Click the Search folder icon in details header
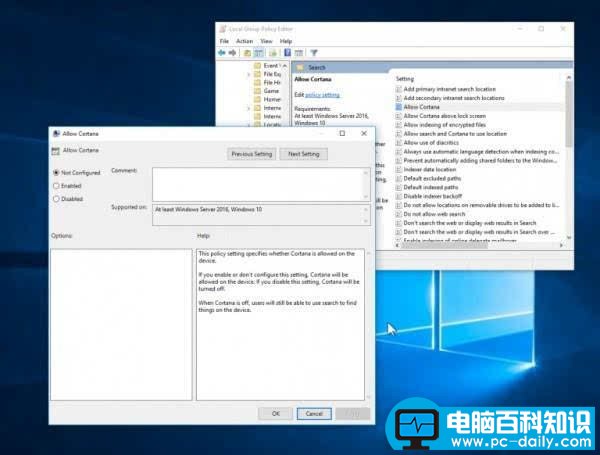Screen dimensions: 600x455 [x=300, y=67]
